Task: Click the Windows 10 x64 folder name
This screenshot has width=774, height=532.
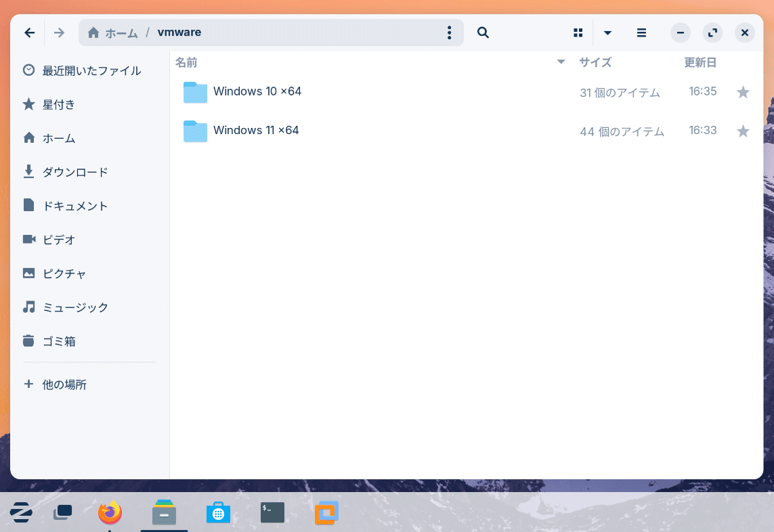Action: point(257,91)
